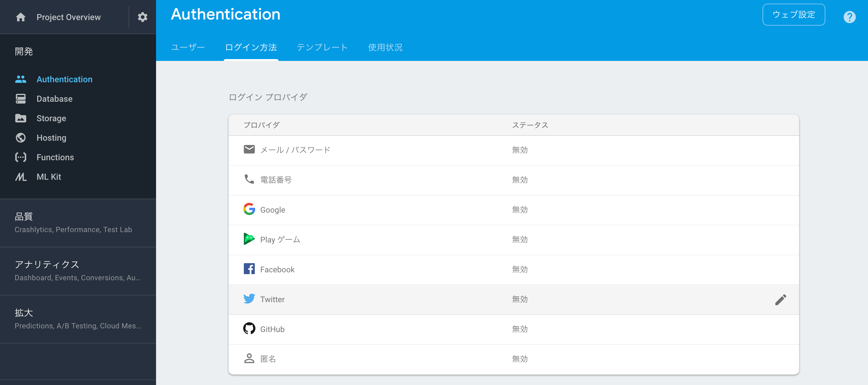Switch to the ユーザー tab
Screen dimensions: 868x385
(188, 48)
